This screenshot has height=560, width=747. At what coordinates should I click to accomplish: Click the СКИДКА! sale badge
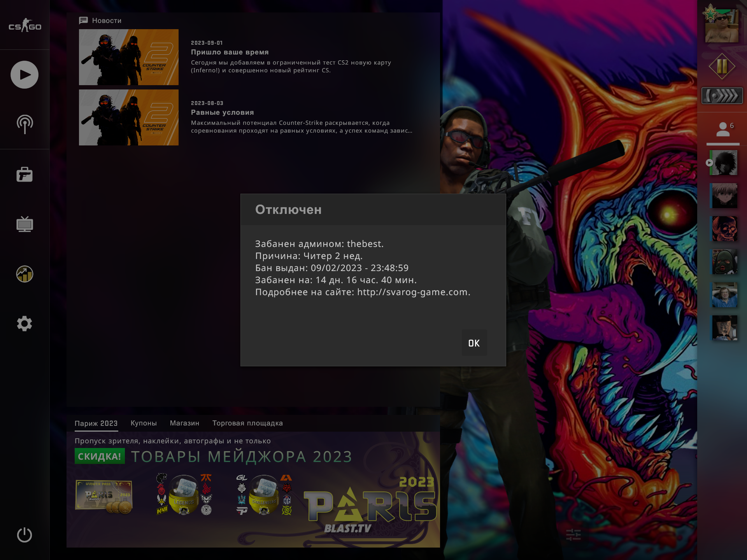click(x=100, y=456)
